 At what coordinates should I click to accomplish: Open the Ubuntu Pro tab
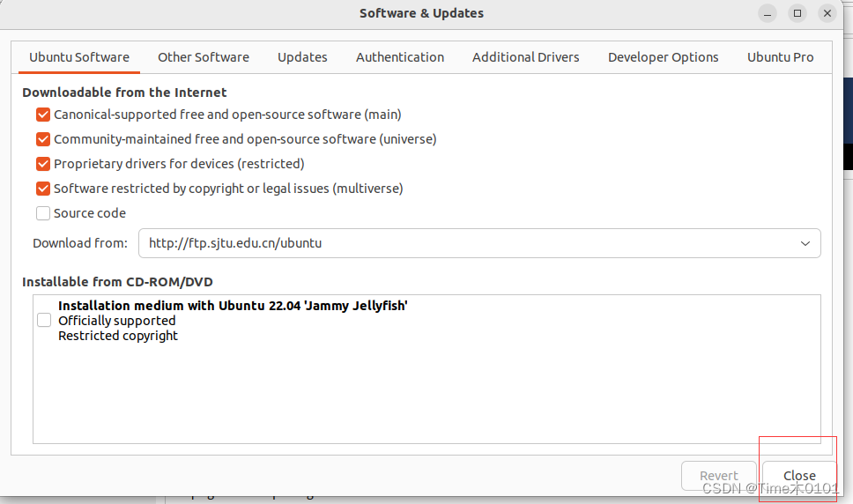(x=780, y=57)
